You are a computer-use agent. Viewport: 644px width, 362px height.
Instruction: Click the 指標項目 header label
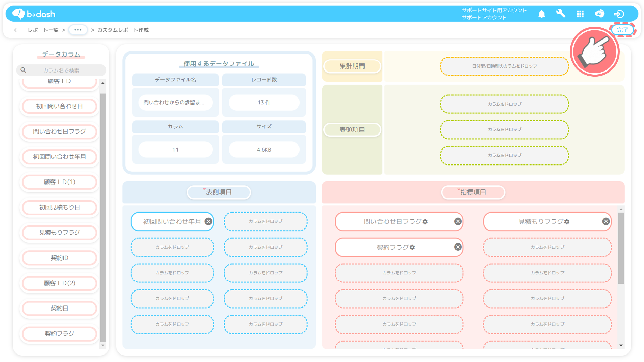point(473,192)
